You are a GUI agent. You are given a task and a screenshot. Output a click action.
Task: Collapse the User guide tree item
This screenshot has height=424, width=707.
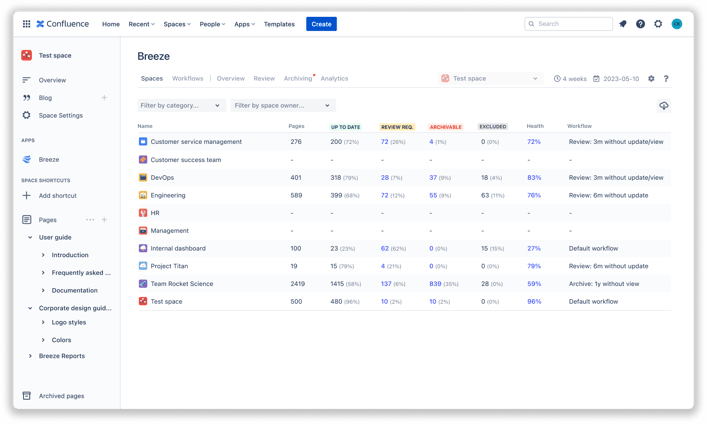[30, 237]
